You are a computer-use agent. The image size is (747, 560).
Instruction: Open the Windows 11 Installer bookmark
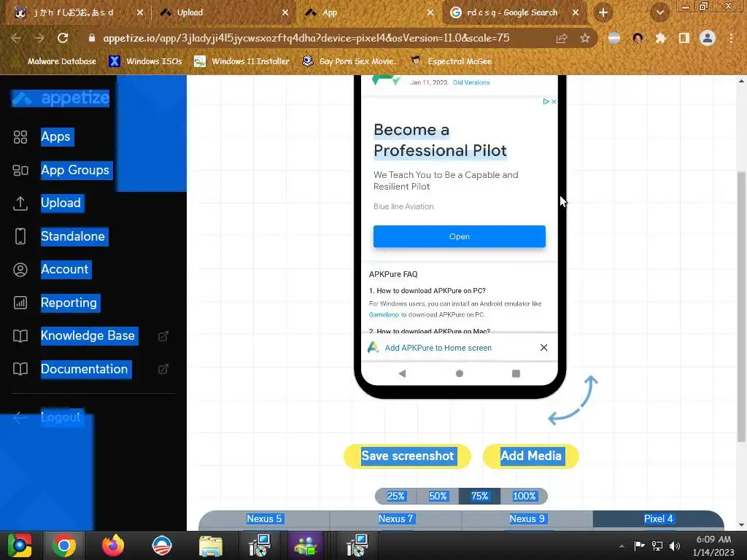point(242,61)
